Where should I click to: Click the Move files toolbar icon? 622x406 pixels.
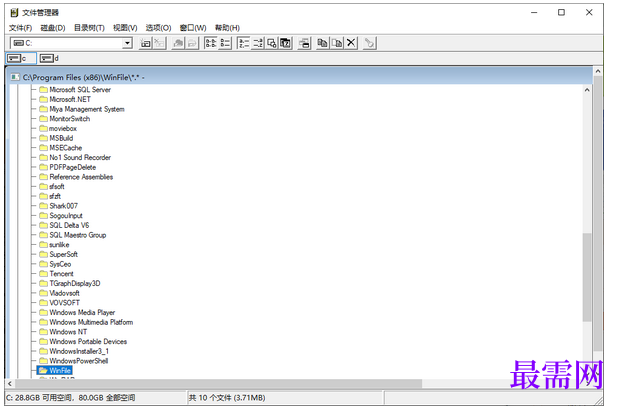pos(337,43)
